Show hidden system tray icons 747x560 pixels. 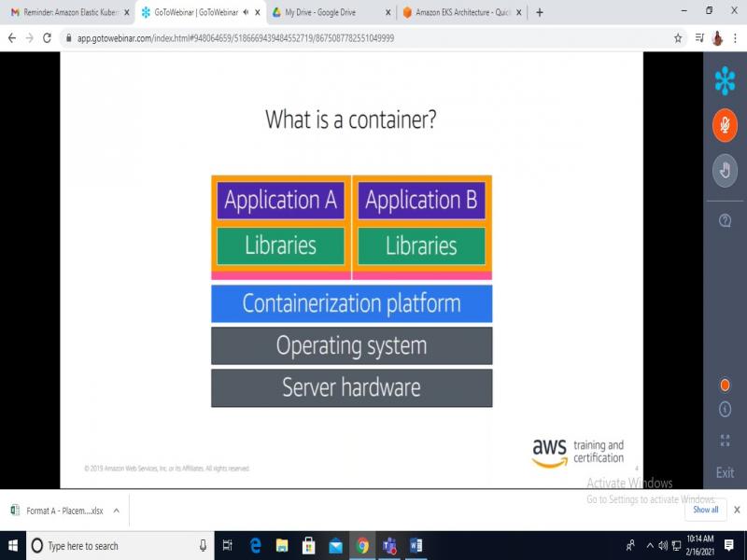tap(649, 546)
